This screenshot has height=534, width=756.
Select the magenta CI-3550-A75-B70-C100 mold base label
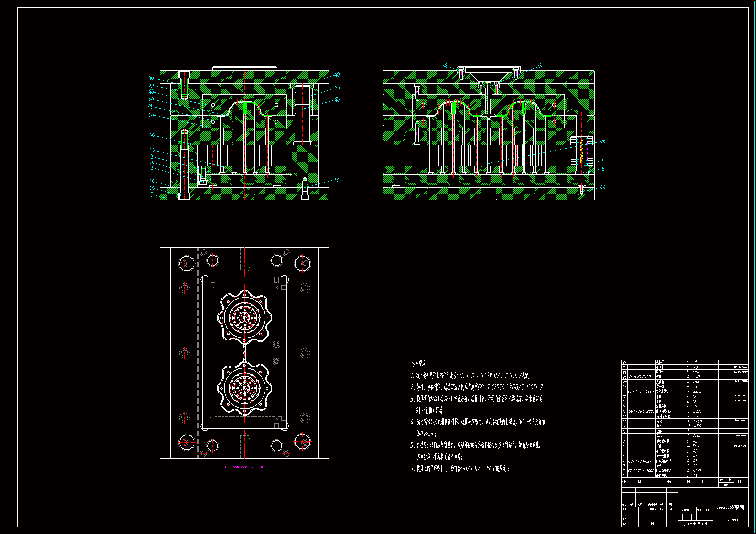point(244,467)
